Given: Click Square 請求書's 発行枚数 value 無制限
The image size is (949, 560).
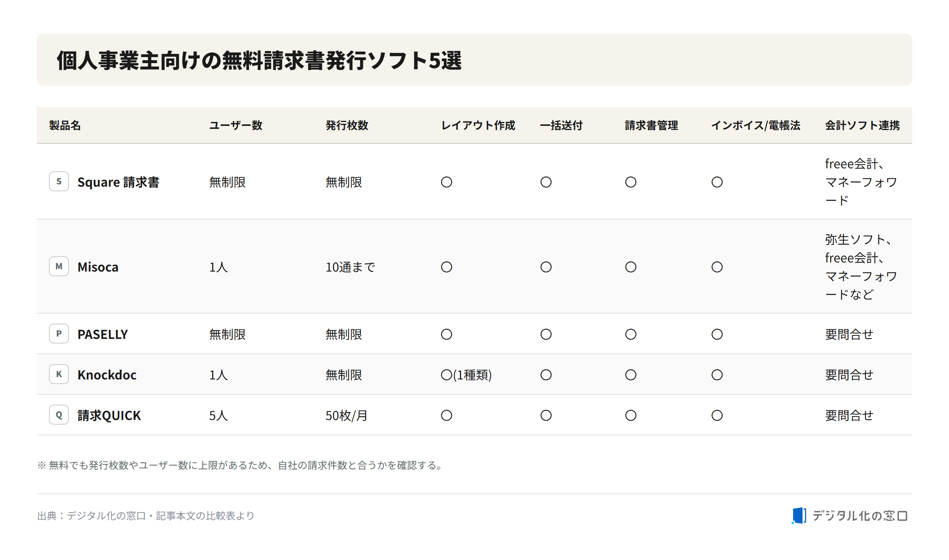Looking at the screenshot, I should pyautogui.click(x=344, y=182).
